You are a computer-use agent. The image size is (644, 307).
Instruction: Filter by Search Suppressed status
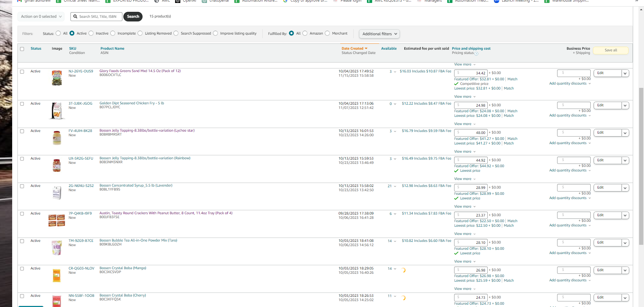pyautogui.click(x=176, y=33)
